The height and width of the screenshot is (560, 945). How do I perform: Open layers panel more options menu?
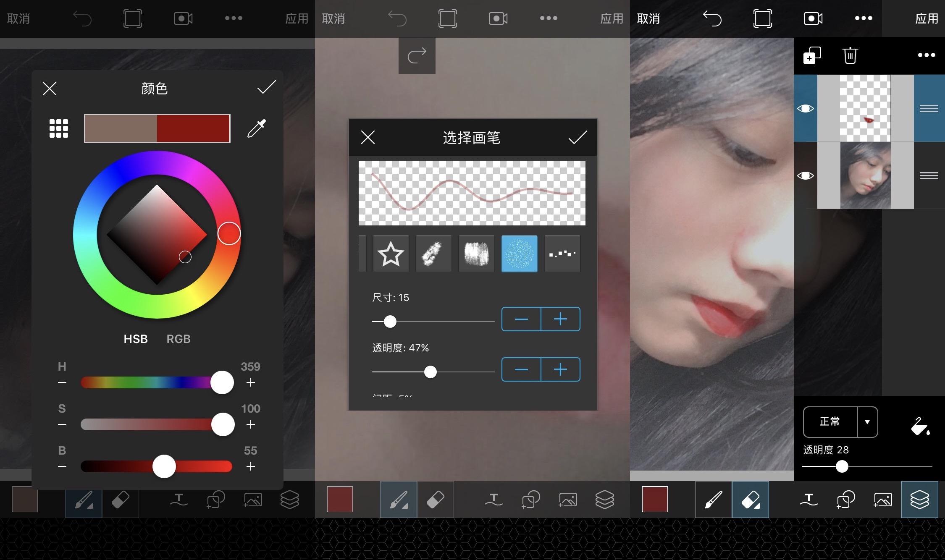pyautogui.click(x=927, y=55)
